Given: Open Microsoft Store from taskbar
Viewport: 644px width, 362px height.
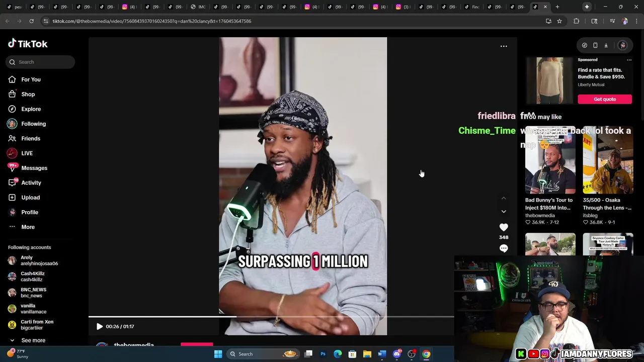Looking at the screenshot, I should click(x=353, y=354).
